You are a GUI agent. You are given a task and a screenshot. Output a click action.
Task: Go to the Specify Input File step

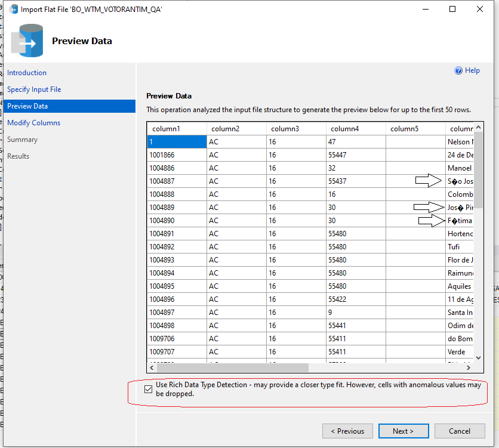(x=34, y=89)
